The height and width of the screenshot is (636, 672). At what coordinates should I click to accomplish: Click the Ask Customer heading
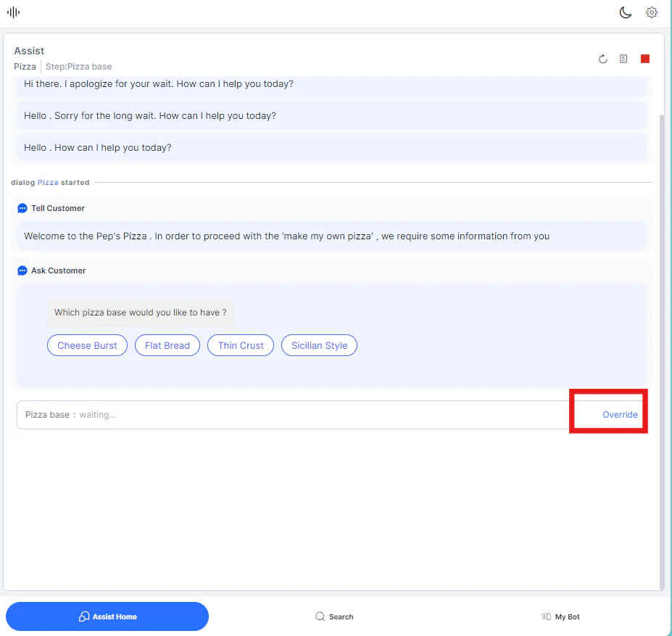pos(58,270)
